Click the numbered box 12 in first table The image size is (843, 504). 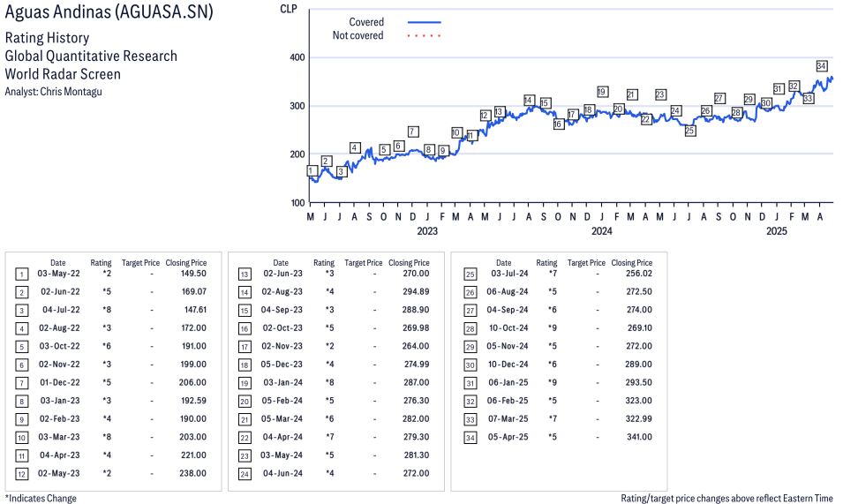point(21,475)
